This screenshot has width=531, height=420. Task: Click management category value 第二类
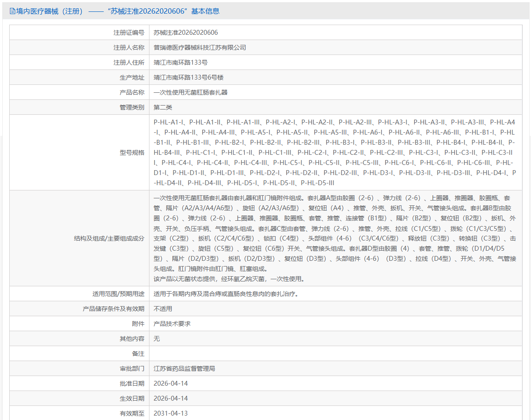[x=163, y=107]
